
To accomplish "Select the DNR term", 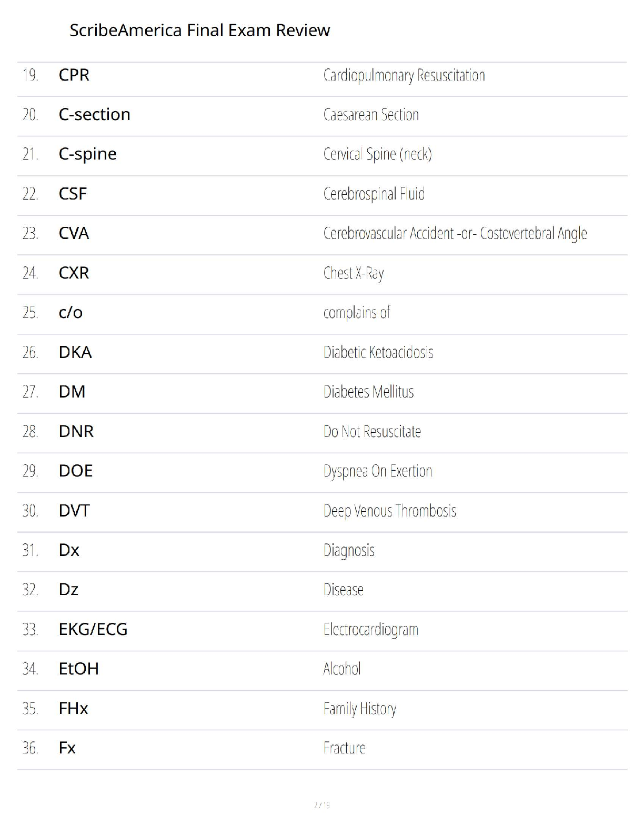I will pos(76,431).
